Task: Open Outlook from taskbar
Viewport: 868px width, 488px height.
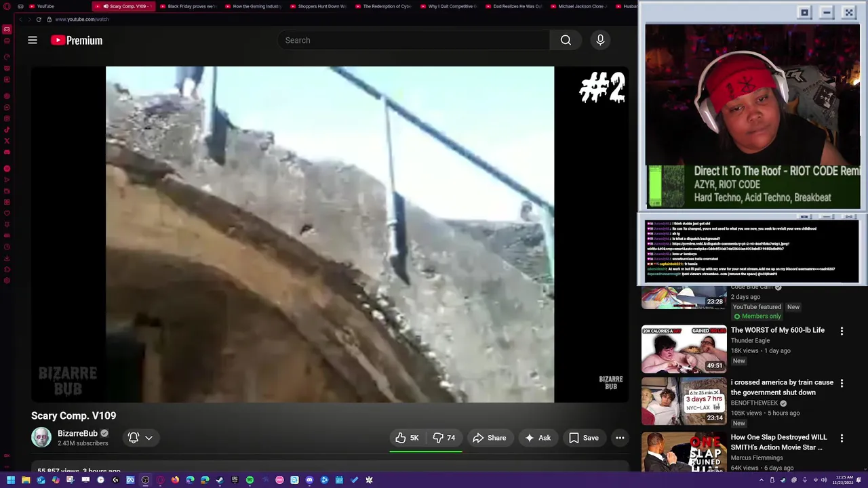Action: click(41, 480)
